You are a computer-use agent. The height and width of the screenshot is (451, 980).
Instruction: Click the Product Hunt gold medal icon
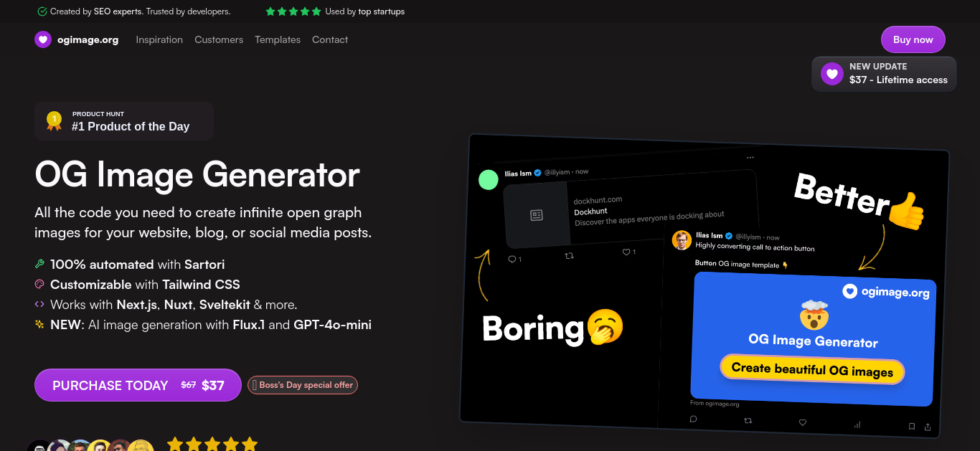[54, 120]
